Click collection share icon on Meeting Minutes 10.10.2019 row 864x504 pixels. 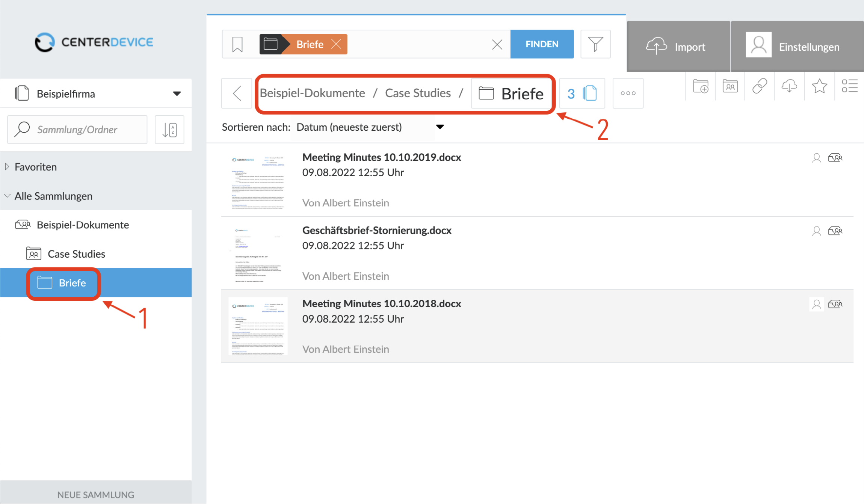click(835, 158)
